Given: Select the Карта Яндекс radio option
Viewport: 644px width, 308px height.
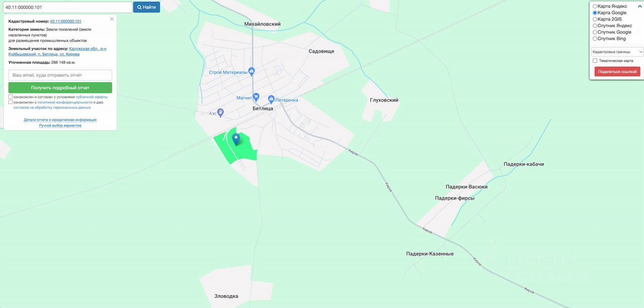Looking at the screenshot, I should (x=595, y=6).
